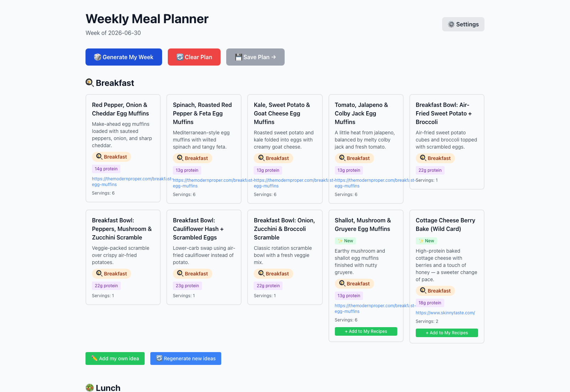The image size is (570, 392).
Task: Open the Red Pepper Cheddar muffins recipe link
Action: coord(133,182)
